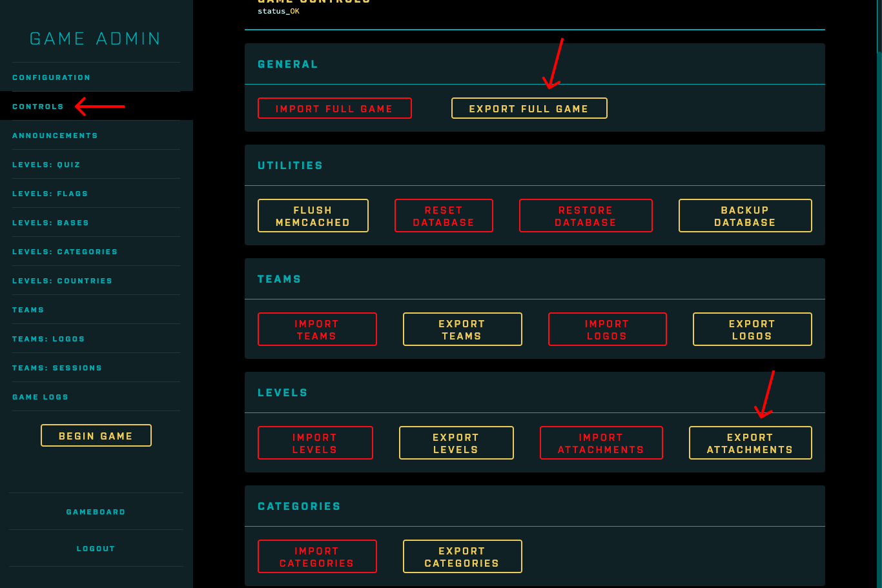This screenshot has width=882, height=588.
Task: Click the Logout link
Action: click(96, 549)
